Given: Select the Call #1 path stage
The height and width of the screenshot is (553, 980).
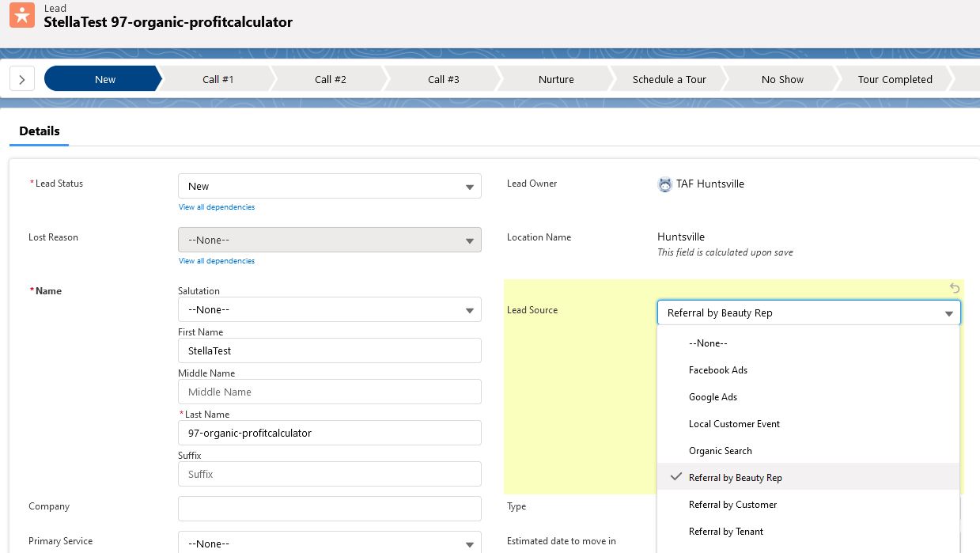Looking at the screenshot, I should [218, 79].
